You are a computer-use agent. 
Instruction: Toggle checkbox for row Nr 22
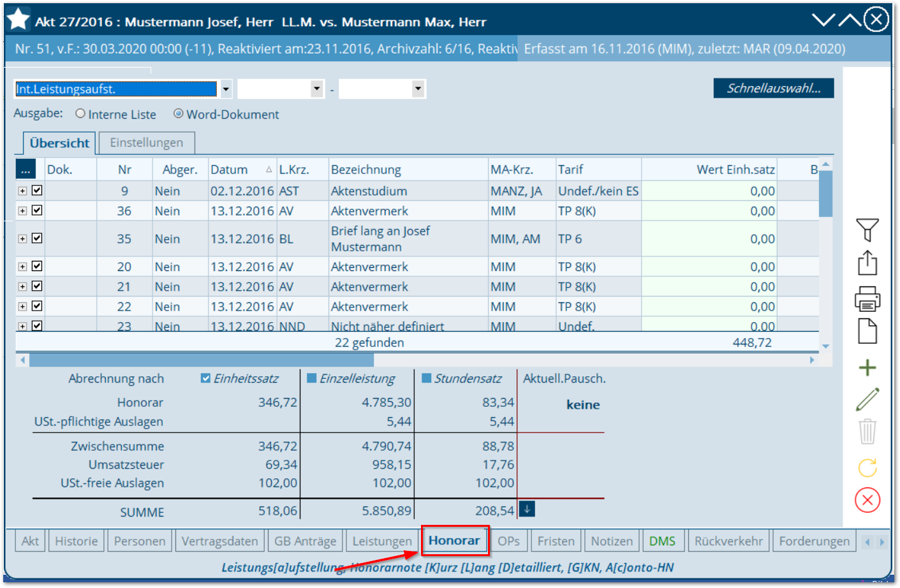point(37,305)
